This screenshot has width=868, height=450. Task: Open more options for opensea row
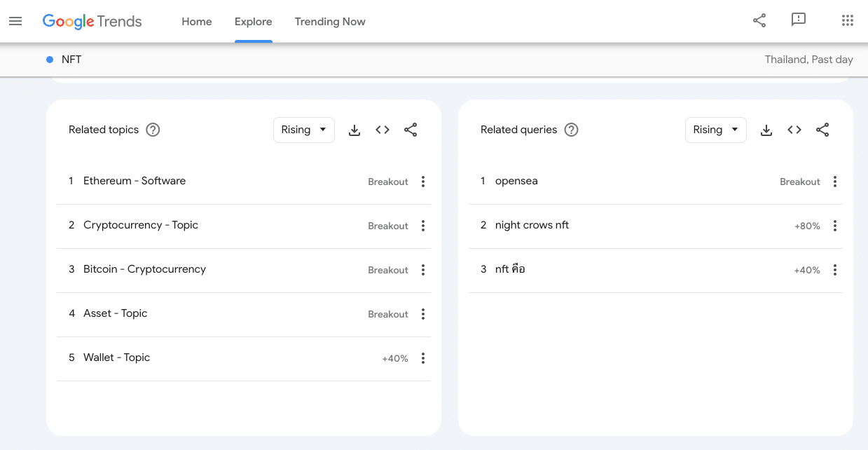[835, 182]
